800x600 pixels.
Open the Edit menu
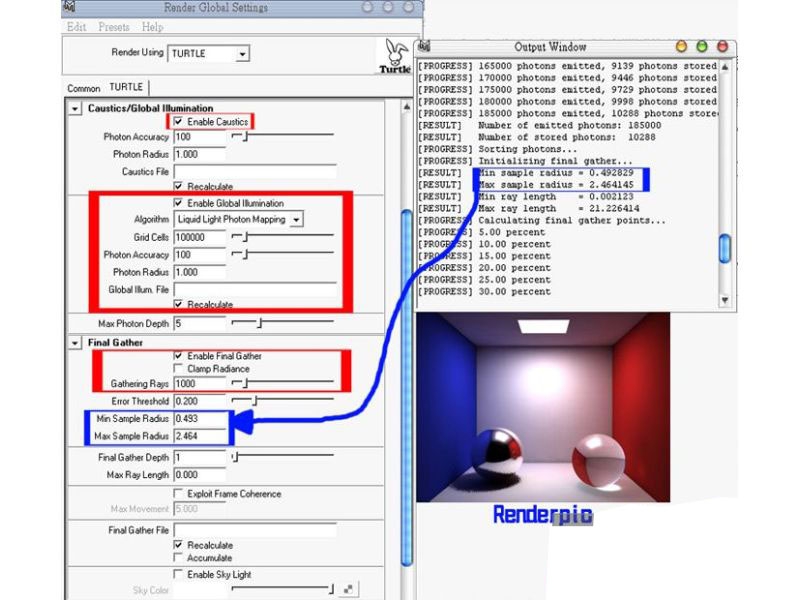coord(77,27)
